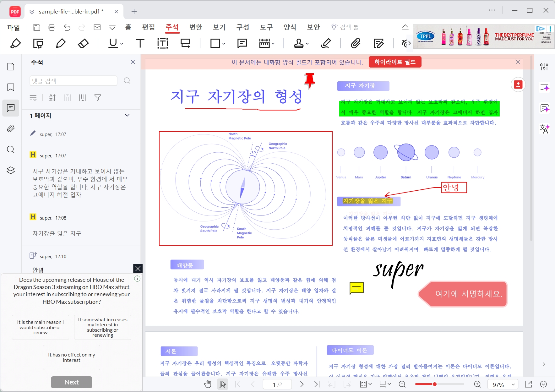This screenshot has height=392, width=555.
Task: Switch to the 보안 tab
Action: (x=313, y=27)
